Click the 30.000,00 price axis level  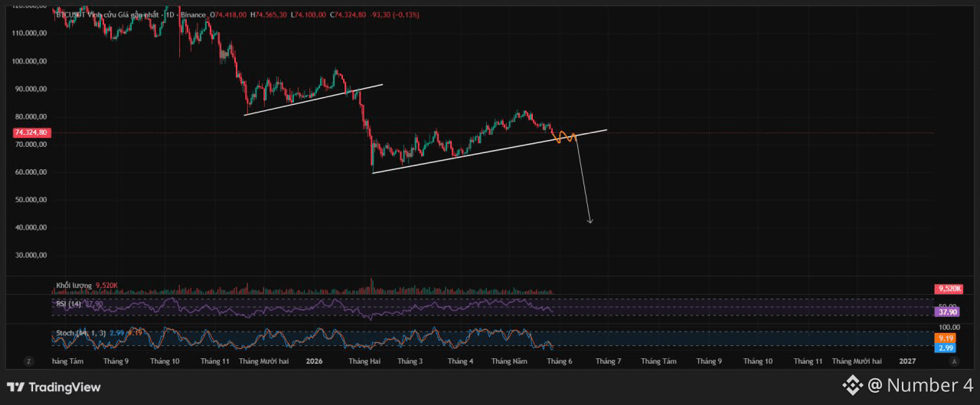[x=31, y=256]
